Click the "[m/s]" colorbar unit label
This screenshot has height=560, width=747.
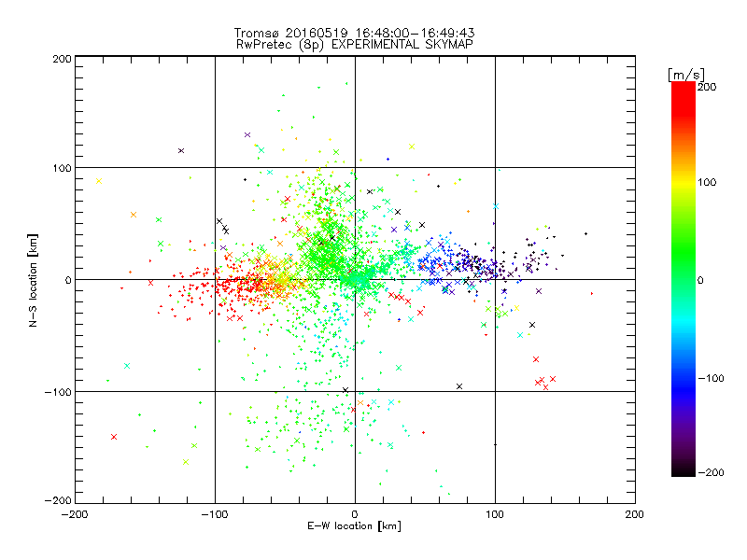coord(686,76)
